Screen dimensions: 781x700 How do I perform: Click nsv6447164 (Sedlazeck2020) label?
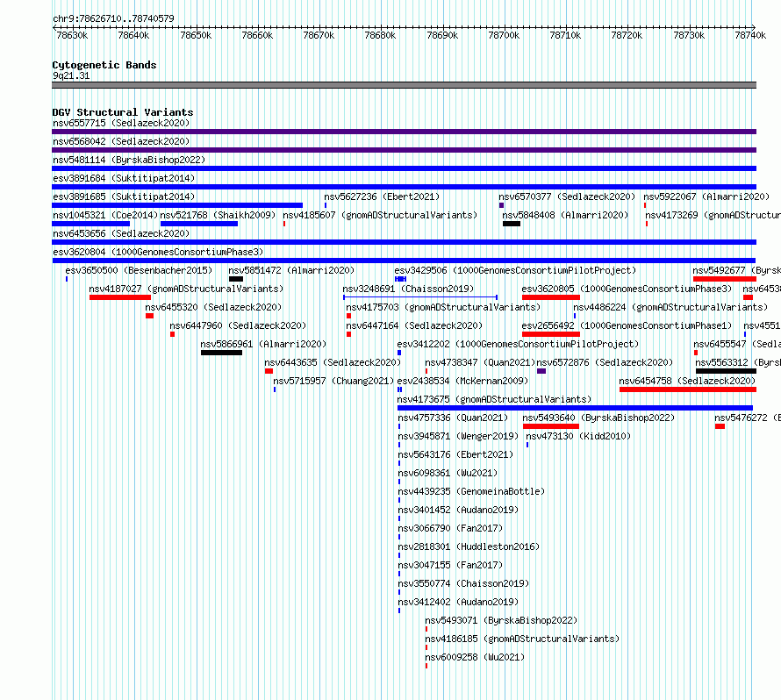coord(414,325)
